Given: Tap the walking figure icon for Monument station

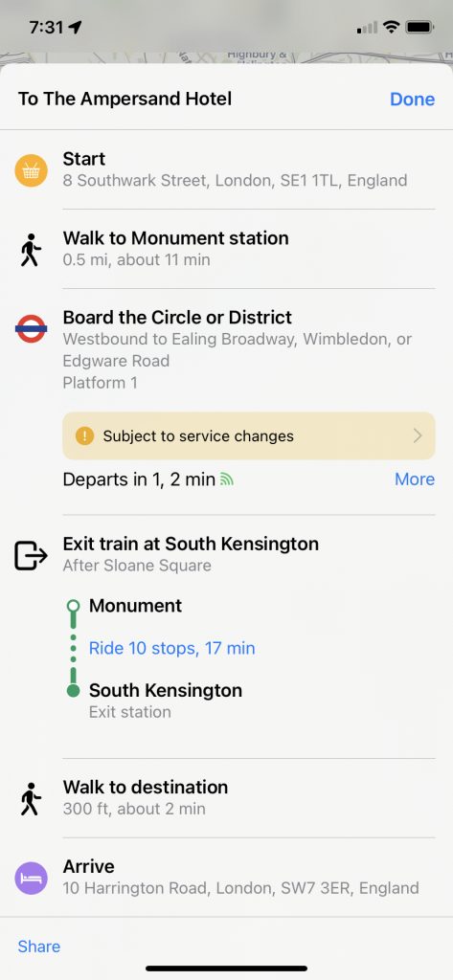Looking at the screenshot, I should [x=31, y=250].
